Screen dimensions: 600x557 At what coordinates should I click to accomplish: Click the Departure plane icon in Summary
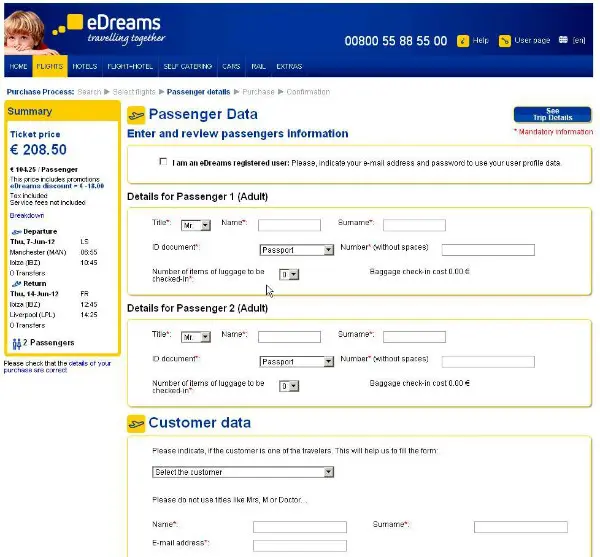[x=14, y=231]
